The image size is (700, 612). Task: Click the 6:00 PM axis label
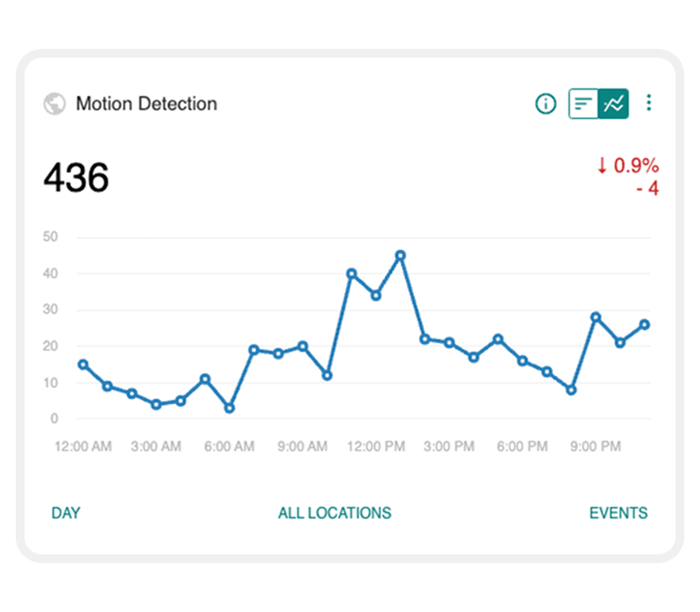[x=522, y=446]
